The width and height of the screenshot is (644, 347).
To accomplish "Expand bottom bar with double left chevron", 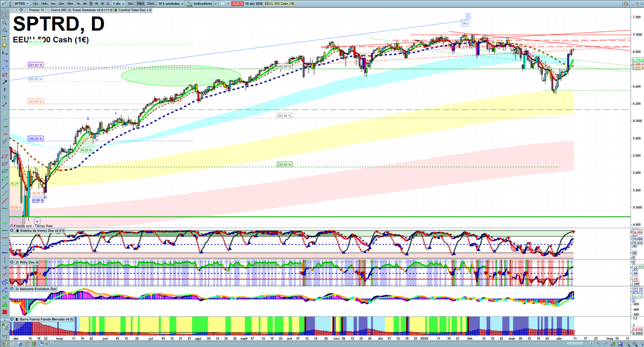I will coord(47,344).
